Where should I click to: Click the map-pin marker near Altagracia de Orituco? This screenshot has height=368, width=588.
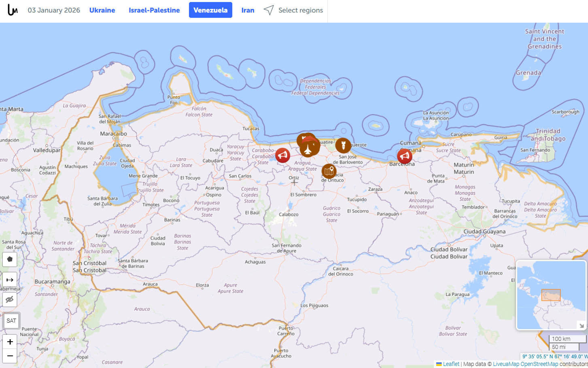329,171
